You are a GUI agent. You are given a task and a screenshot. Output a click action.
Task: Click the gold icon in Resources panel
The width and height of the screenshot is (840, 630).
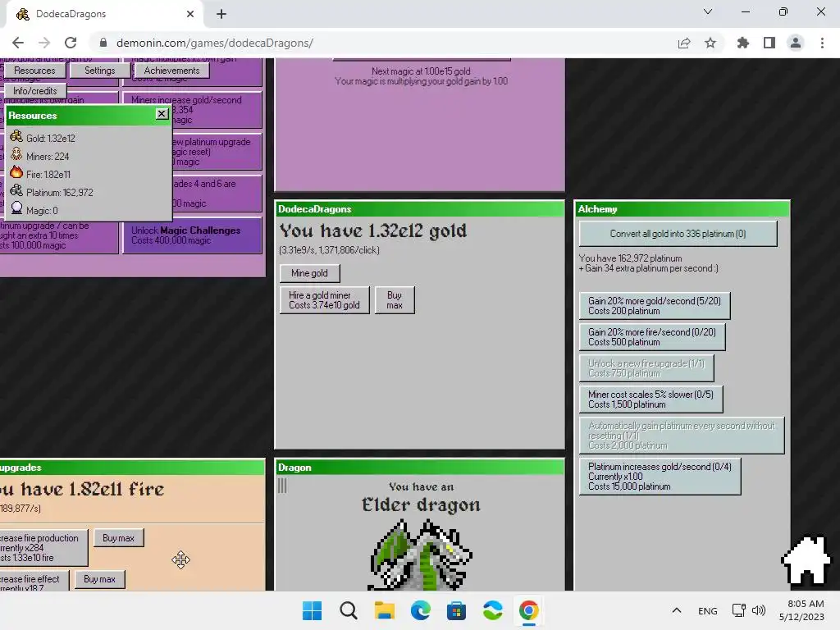16,137
